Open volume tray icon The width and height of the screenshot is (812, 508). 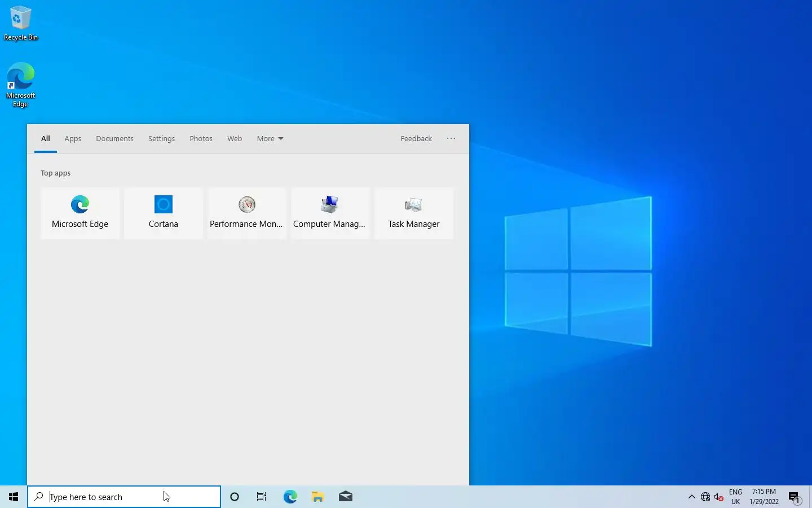tap(719, 497)
